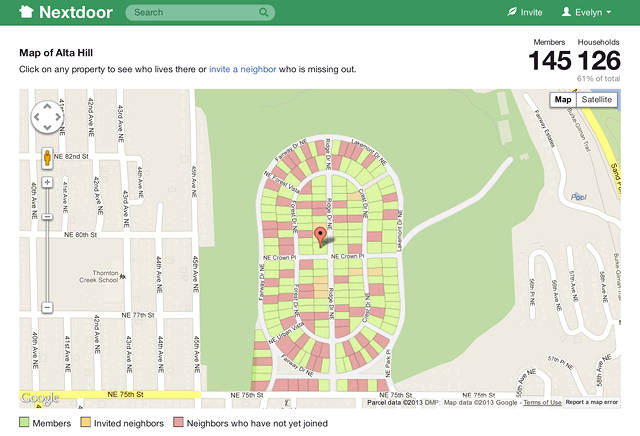
Task: Pan map down with arrow
Action: click(47, 128)
